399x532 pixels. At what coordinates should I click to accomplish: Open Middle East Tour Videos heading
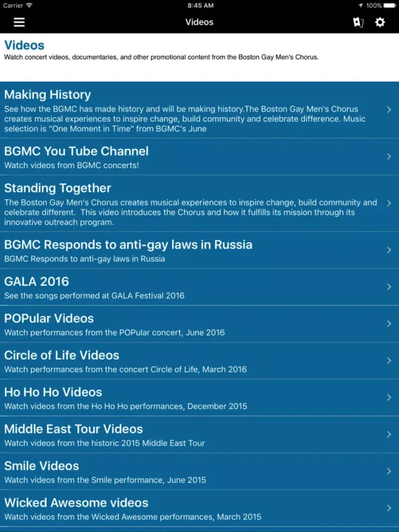[73, 429]
